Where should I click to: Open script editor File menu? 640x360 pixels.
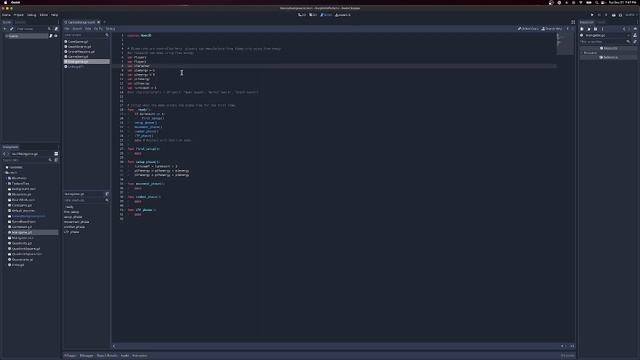coord(67,29)
